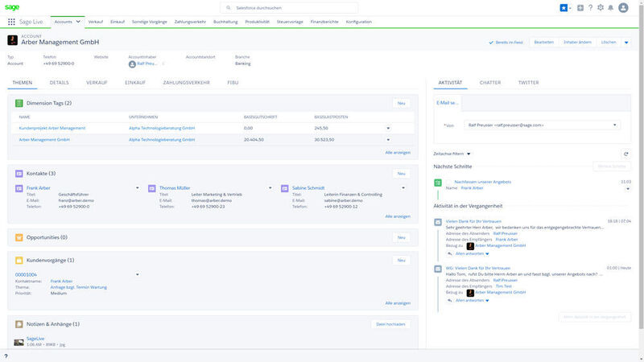Switch to the DETAILS tab
This screenshot has height=362, width=644.
(x=59, y=83)
